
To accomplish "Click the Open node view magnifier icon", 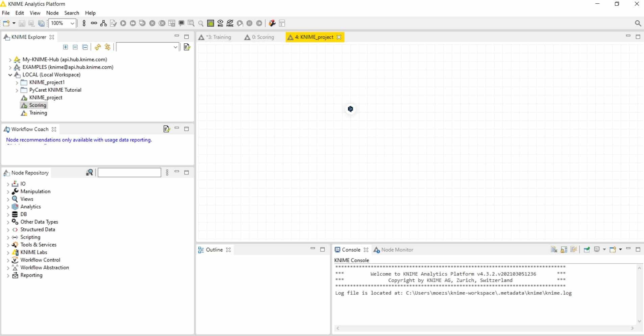I will pyautogui.click(x=201, y=23).
